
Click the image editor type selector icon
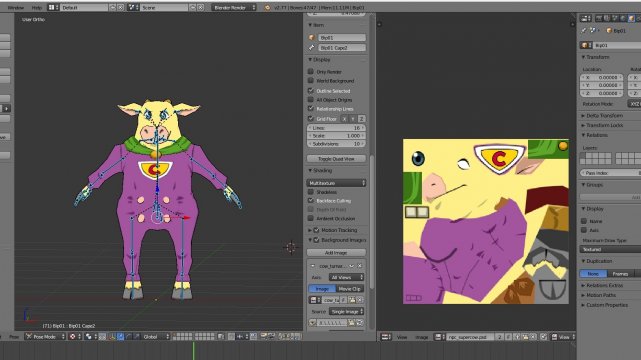click(x=386, y=337)
